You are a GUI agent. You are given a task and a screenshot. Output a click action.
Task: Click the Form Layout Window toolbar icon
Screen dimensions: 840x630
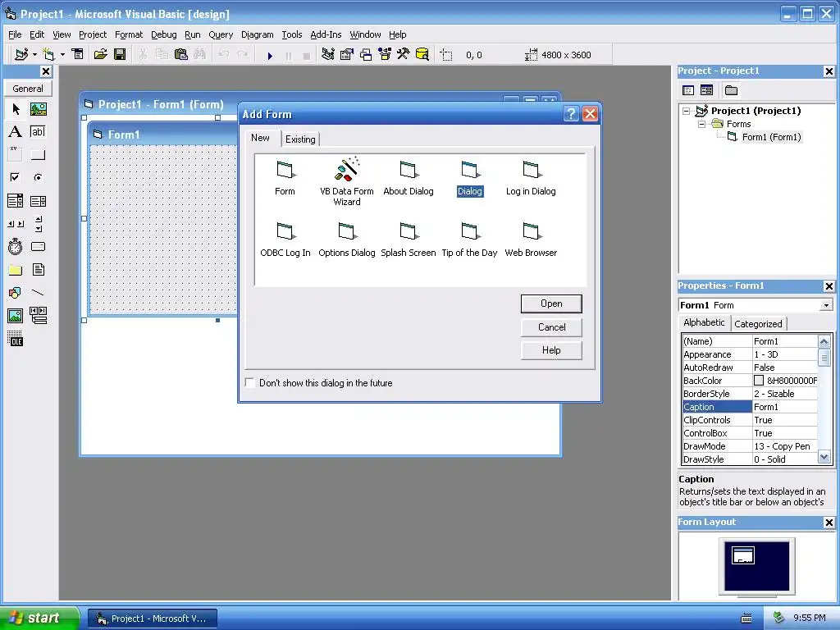coord(366,55)
